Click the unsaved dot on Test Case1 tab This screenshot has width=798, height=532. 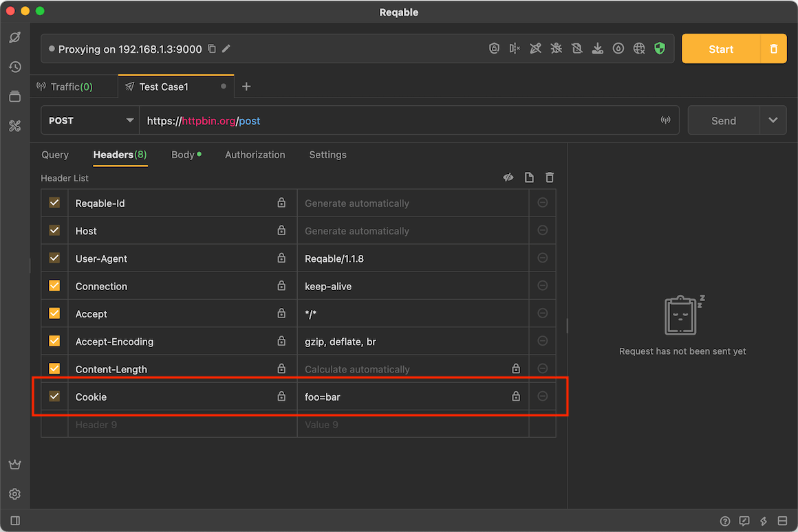tap(224, 87)
